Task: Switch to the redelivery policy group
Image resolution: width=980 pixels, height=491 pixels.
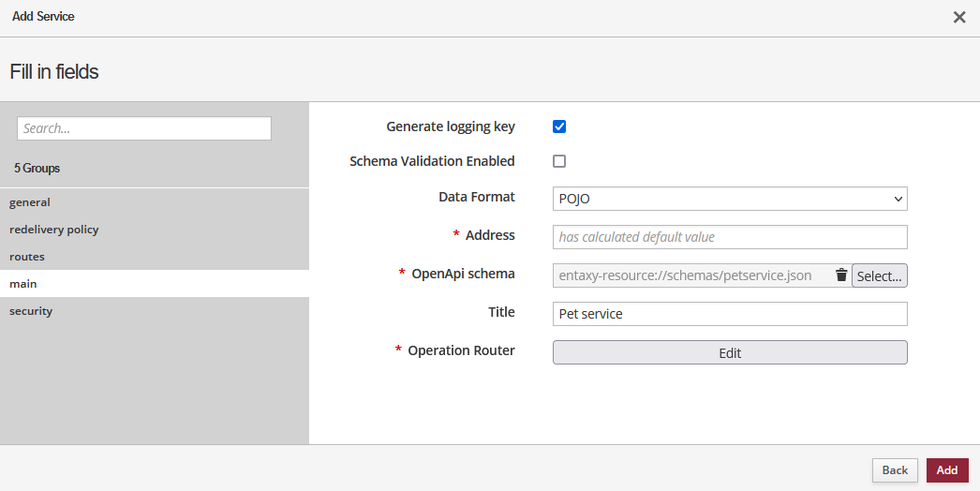Action: (53, 230)
